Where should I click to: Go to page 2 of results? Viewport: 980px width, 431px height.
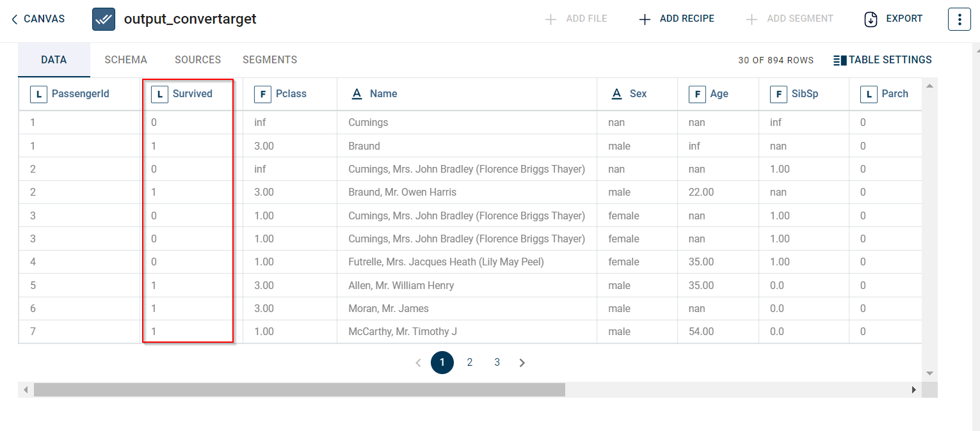470,363
